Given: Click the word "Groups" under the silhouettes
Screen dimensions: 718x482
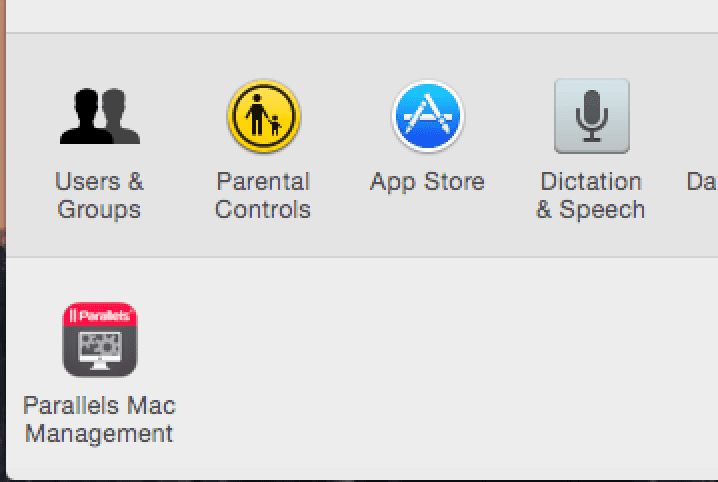Looking at the screenshot, I should (99, 210).
